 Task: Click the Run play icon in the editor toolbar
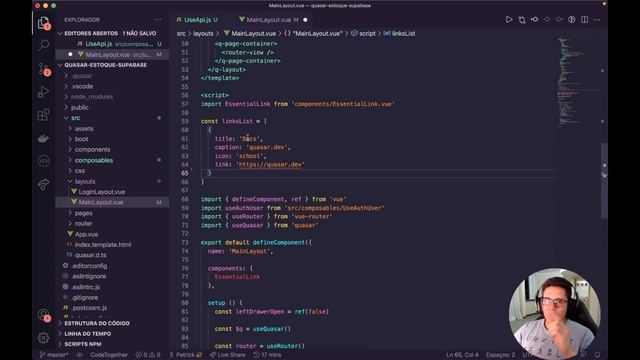pyautogui.click(x=509, y=20)
